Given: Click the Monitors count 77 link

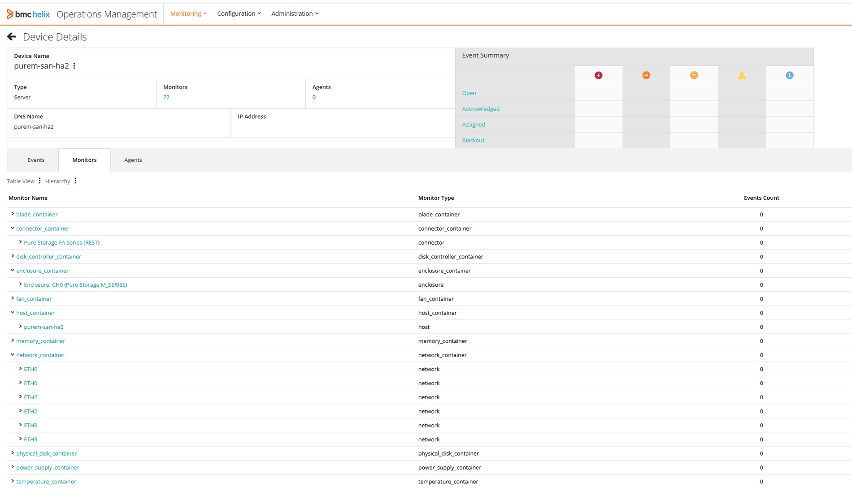Looking at the screenshot, I should pyautogui.click(x=166, y=97).
